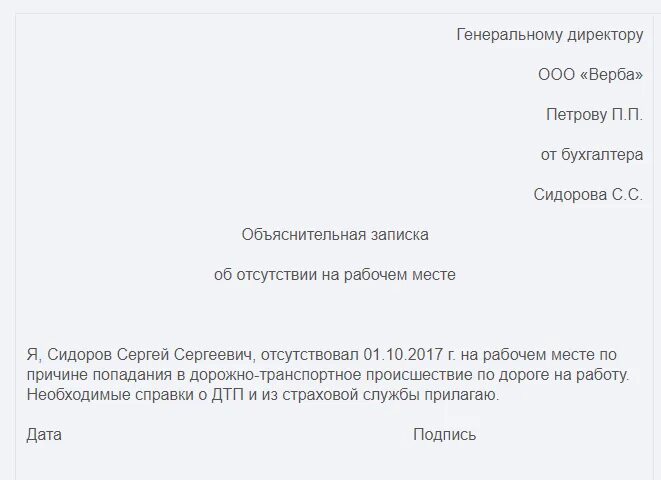Click the heading line 'Генеральному директору'
Viewport: 661px width, 480px height.
click(x=550, y=35)
